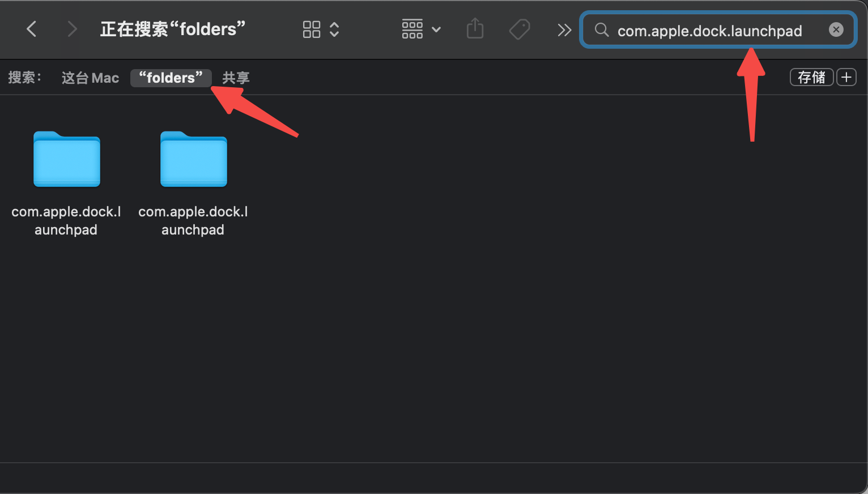Click the tag icon to edit tags
The width and height of the screenshot is (868, 494).
click(x=520, y=29)
